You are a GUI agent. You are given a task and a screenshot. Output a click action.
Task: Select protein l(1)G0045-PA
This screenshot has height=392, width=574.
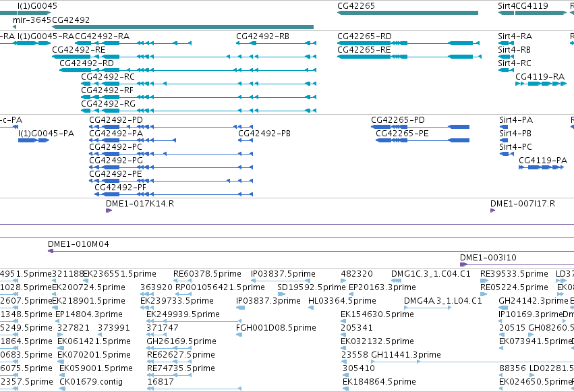coord(34,140)
